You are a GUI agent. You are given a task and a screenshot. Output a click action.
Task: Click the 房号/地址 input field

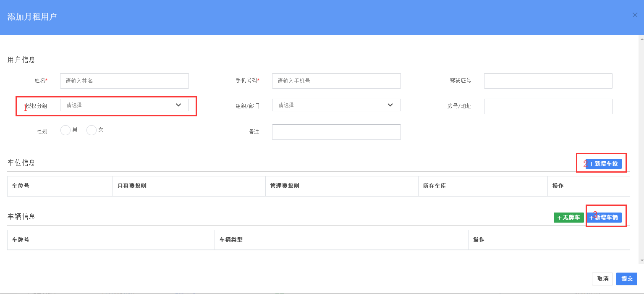[548, 106]
